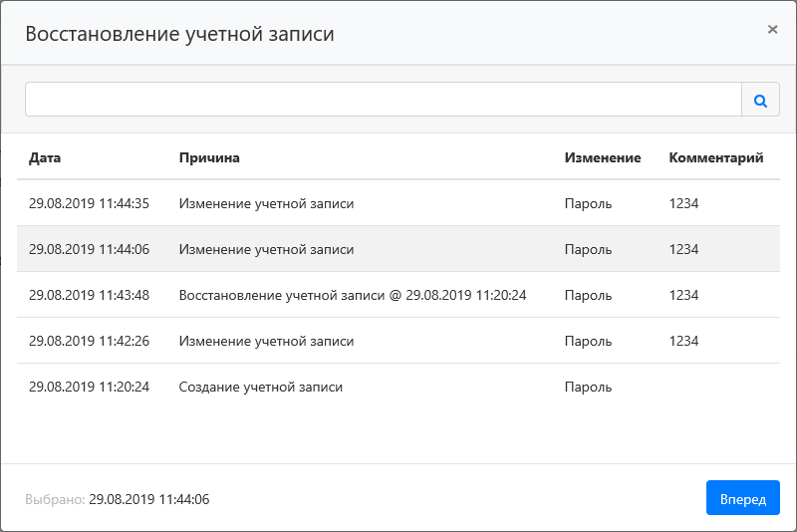This screenshot has height=532, width=797.
Task: Click the Восстановление учетной записи @ reason cell
Action: tap(352, 295)
